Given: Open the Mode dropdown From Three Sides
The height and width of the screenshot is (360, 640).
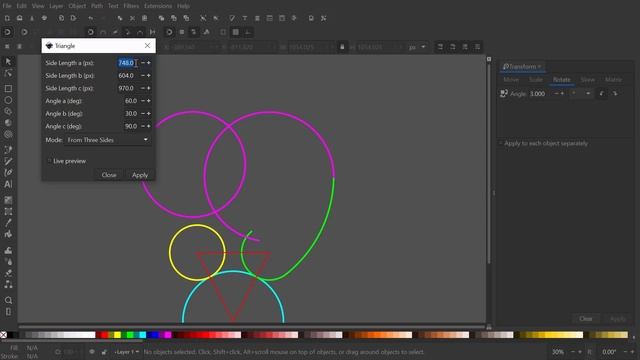Looking at the screenshot, I should 108,140.
